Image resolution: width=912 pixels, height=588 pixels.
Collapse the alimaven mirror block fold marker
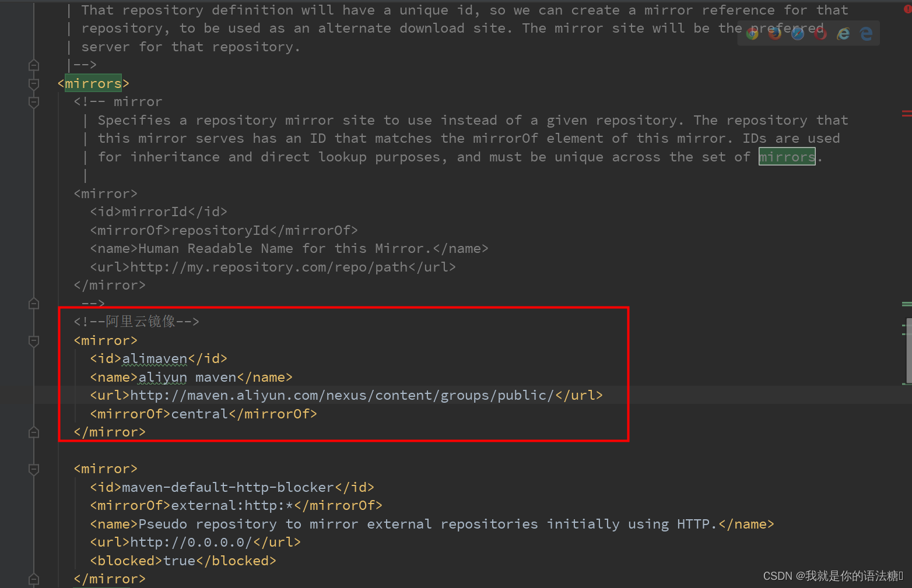click(x=34, y=340)
